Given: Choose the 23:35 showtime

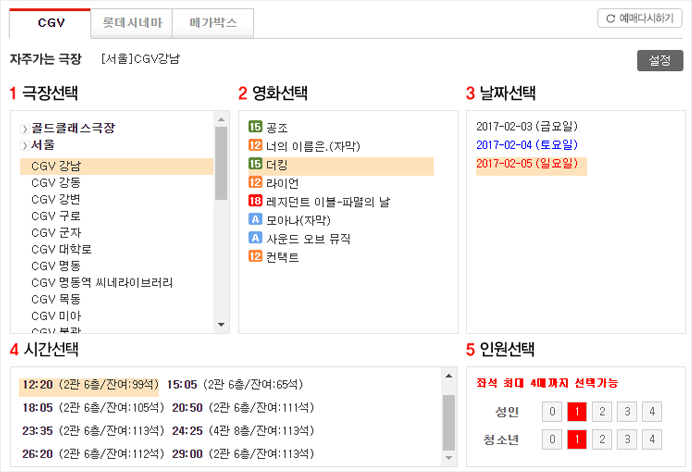Looking at the screenshot, I should pyautogui.click(x=93, y=431).
